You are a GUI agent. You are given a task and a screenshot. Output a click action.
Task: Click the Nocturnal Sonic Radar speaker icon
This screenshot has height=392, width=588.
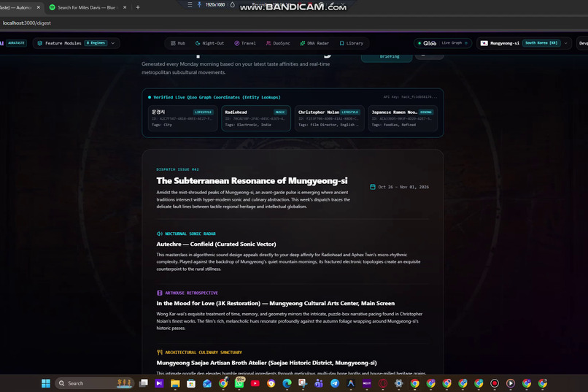tap(159, 234)
